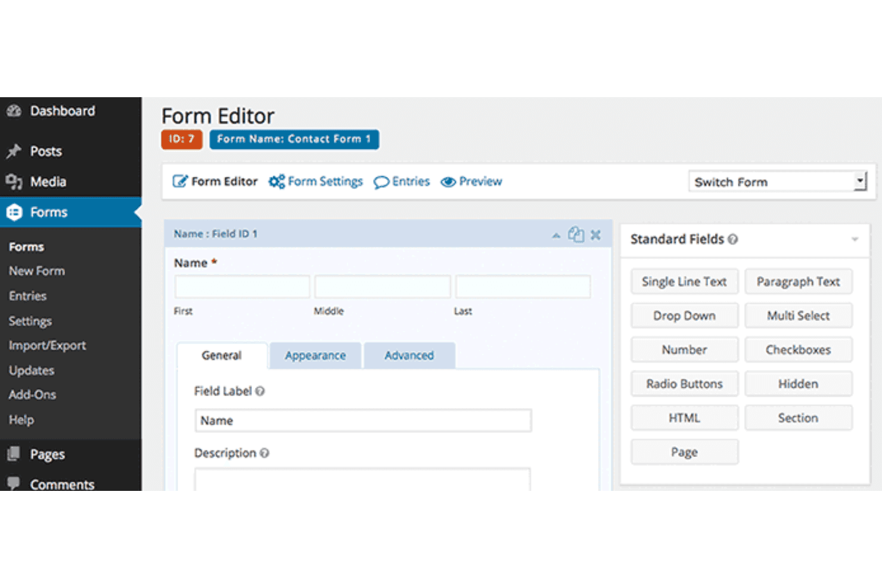Click the First name input box

point(242,287)
